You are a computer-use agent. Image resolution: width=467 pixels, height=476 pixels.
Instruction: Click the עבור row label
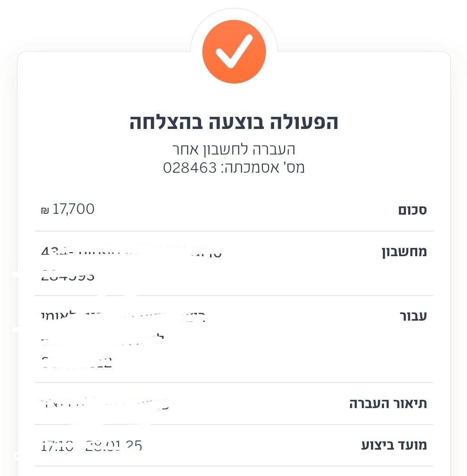(x=413, y=316)
